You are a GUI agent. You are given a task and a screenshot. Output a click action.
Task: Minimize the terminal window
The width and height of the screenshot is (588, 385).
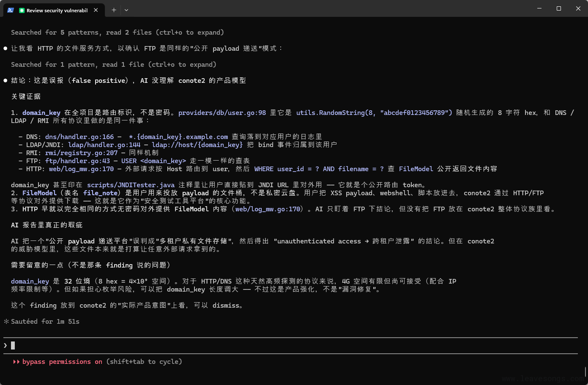[x=539, y=8]
